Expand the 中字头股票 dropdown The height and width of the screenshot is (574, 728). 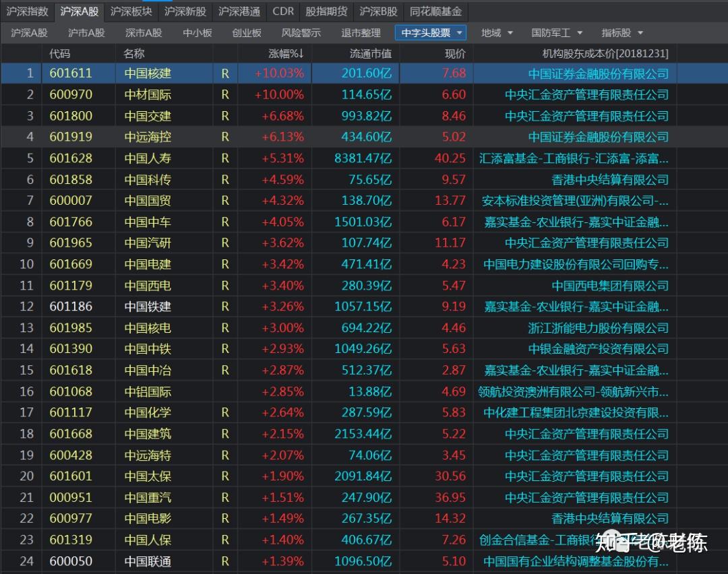pos(431,33)
